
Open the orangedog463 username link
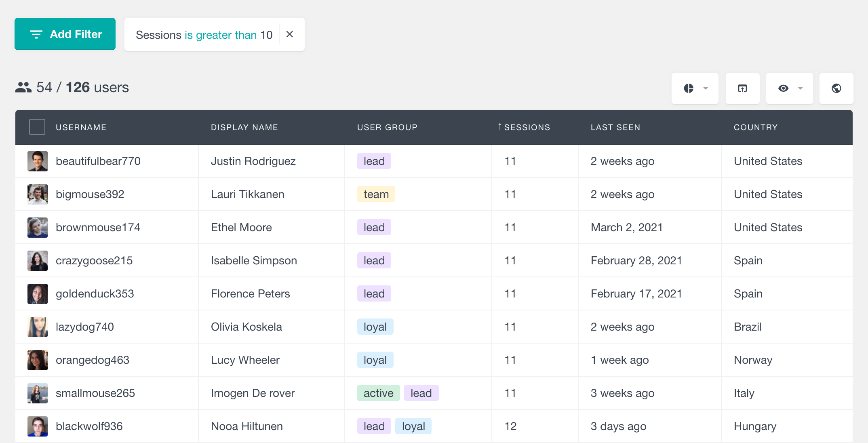point(93,360)
